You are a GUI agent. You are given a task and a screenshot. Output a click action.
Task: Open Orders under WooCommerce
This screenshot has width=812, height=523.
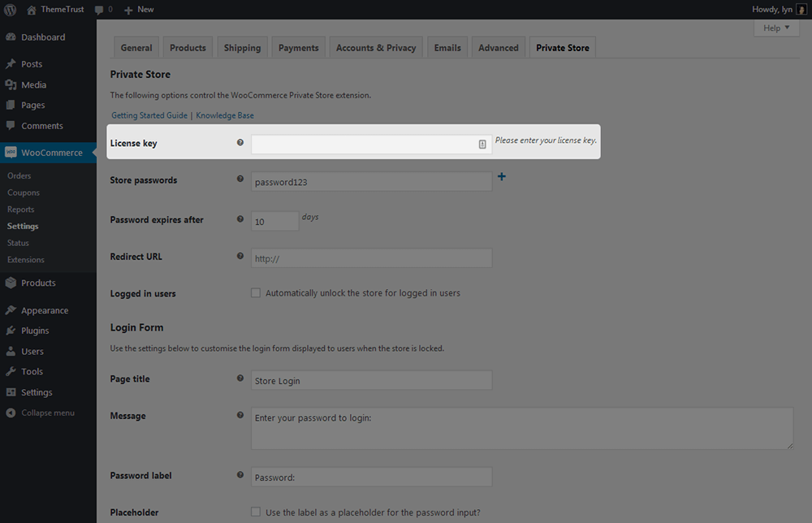pos(19,175)
